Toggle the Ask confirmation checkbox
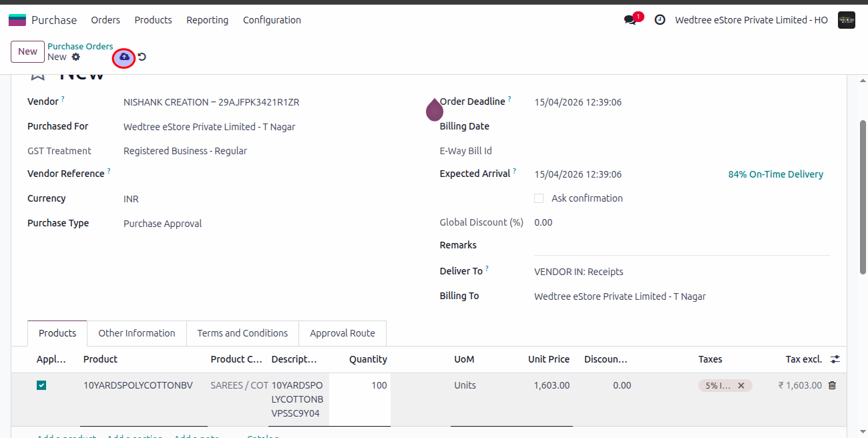 (x=539, y=198)
